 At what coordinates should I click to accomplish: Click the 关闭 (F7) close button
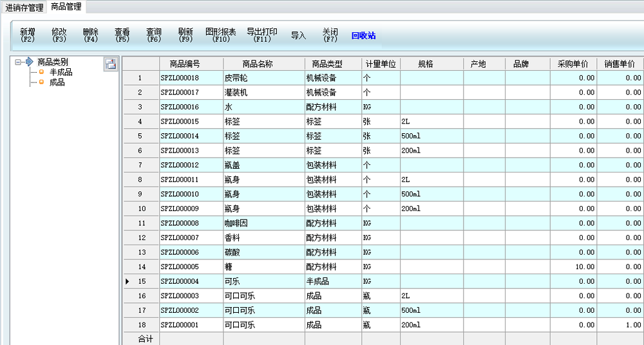coord(330,35)
